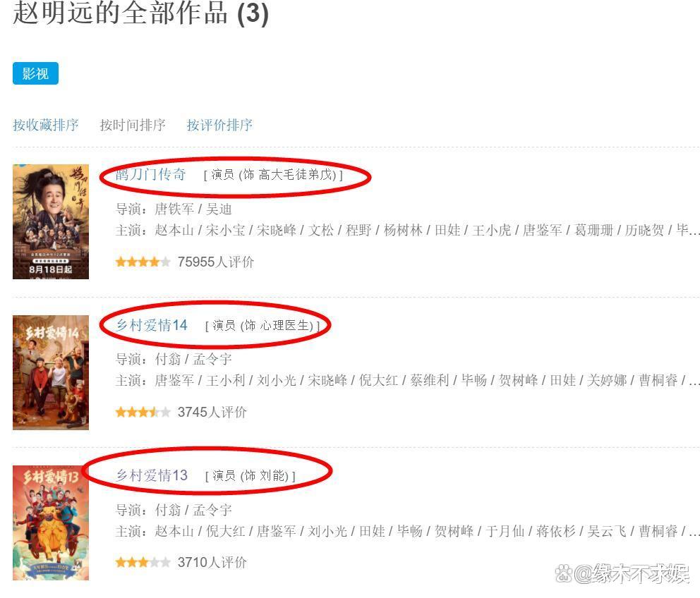The image size is (700, 598).
Task: Click star rating for 鹊刀门传奇
Action: tap(143, 262)
